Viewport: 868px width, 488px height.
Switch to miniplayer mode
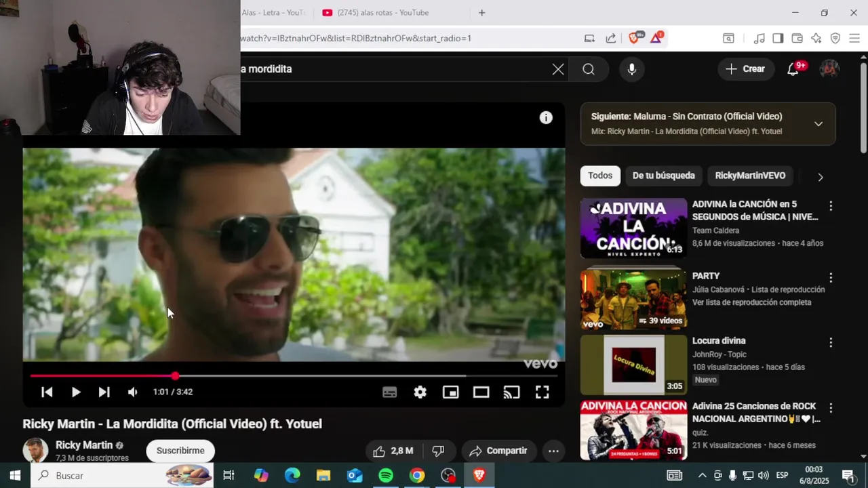(x=450, y=392)
